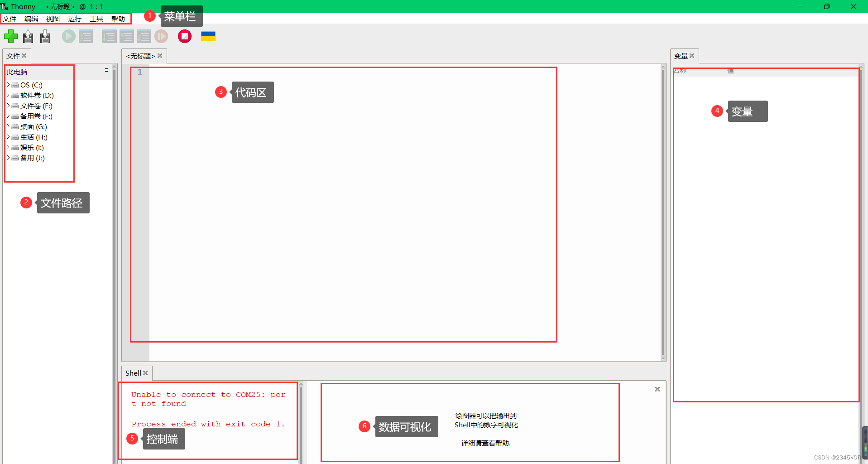Close the plotter help panel
The width and height of the screenshot is (868, 464).
pyautogui.click(x=657, y=389)
